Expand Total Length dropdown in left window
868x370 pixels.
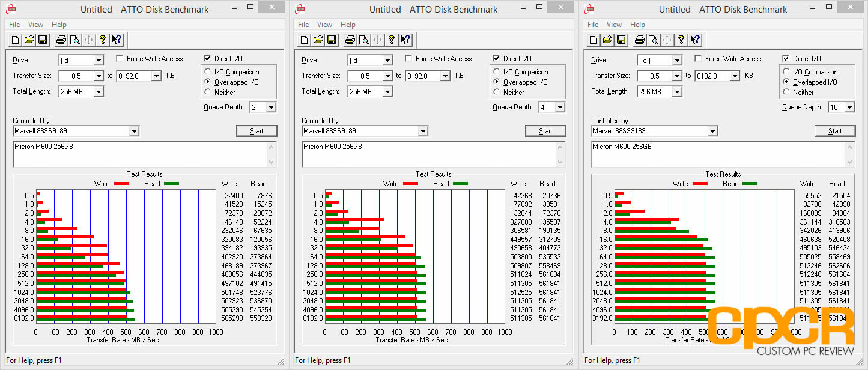coord(99,92)
